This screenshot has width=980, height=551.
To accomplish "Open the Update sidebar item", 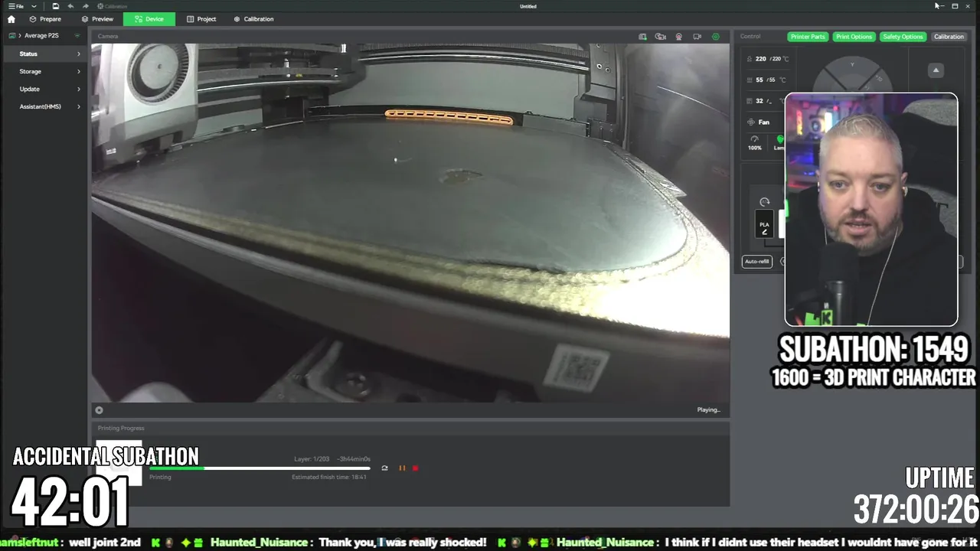I will 46,89.
